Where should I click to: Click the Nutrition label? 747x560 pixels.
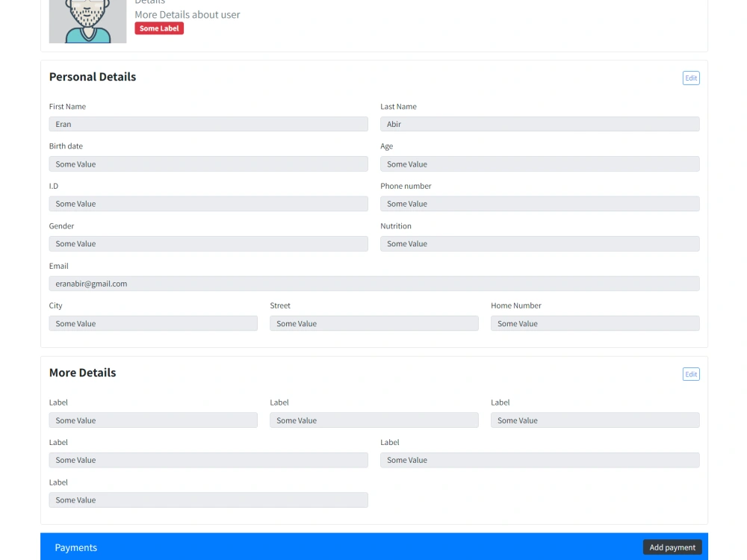coord(395,226)
